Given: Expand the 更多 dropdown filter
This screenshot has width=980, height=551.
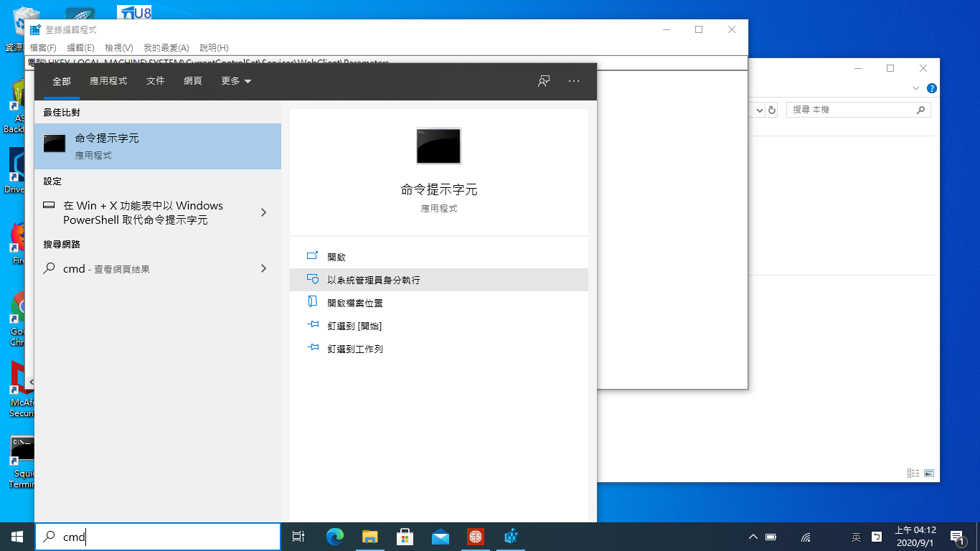Looking at the screenshot, I should (236, 81).
